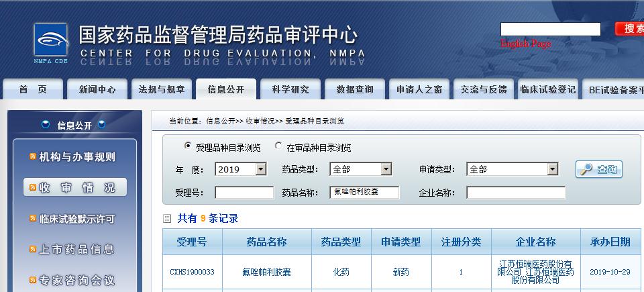The image size is (644, 292).
Task: Click the list icon beside 共有9条记录
Action: [x=167, y=218]
